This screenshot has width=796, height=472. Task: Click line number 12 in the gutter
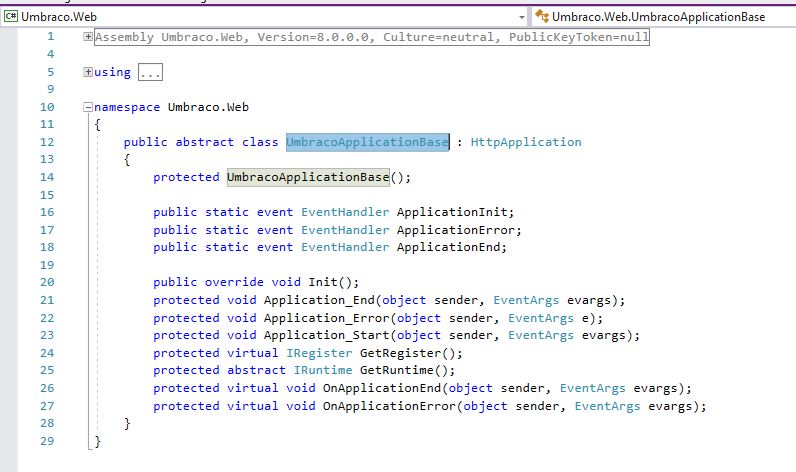click(47, 142)
